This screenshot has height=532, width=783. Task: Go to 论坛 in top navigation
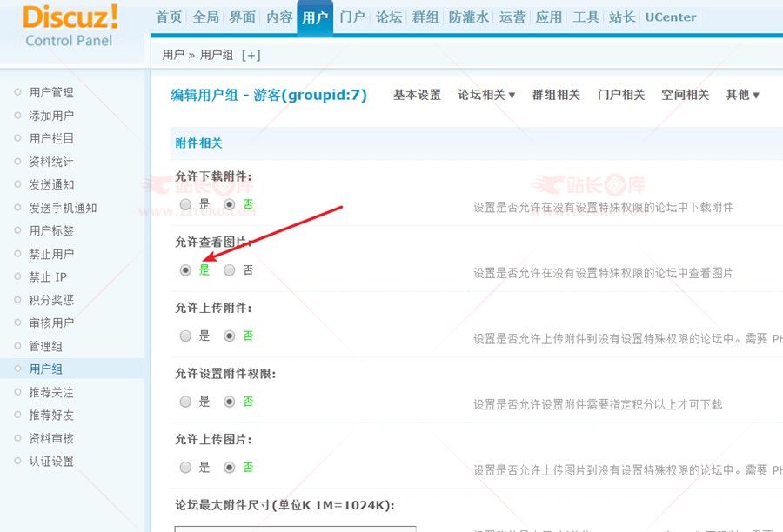click(x=389, y=17)
